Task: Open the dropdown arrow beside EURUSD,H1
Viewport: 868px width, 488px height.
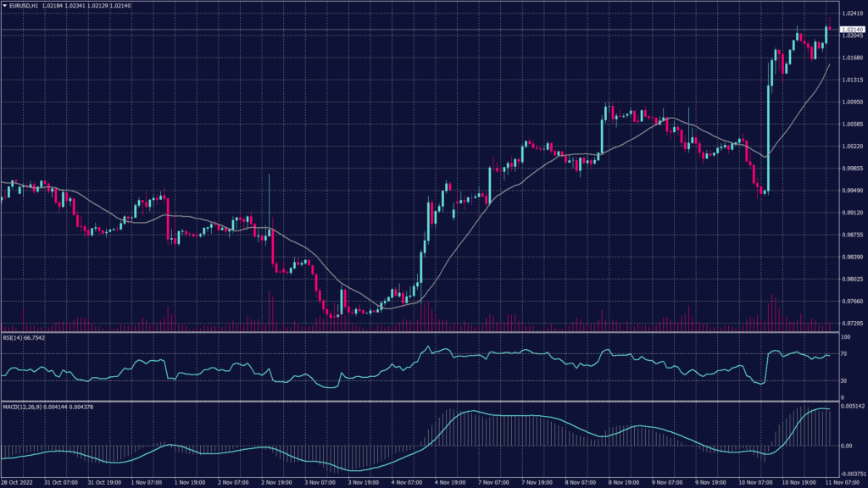Action: [4, 6]
